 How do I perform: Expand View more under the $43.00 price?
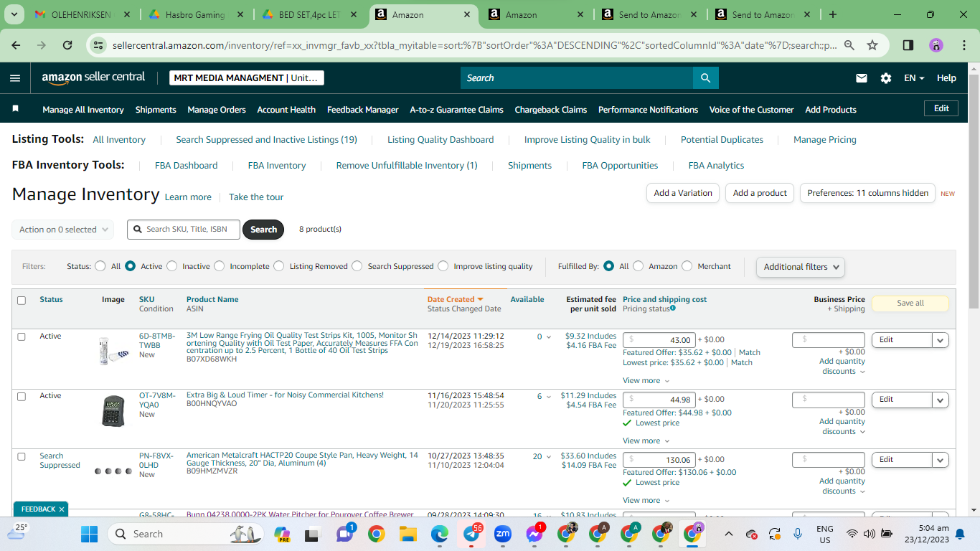(x=646, y=381)
